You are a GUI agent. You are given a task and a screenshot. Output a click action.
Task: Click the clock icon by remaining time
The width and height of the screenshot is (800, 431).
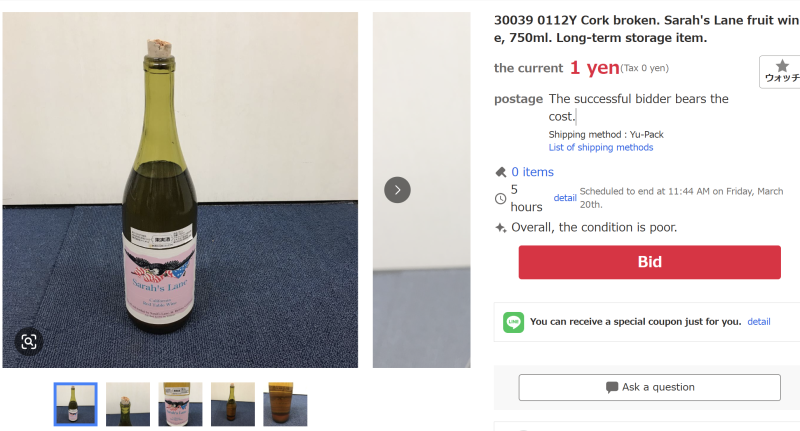pyautogui.click(x=501, y=198)
